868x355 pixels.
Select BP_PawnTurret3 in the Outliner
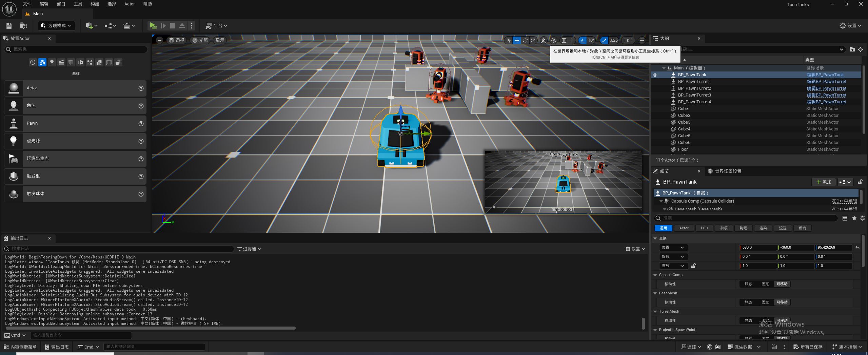694,95
